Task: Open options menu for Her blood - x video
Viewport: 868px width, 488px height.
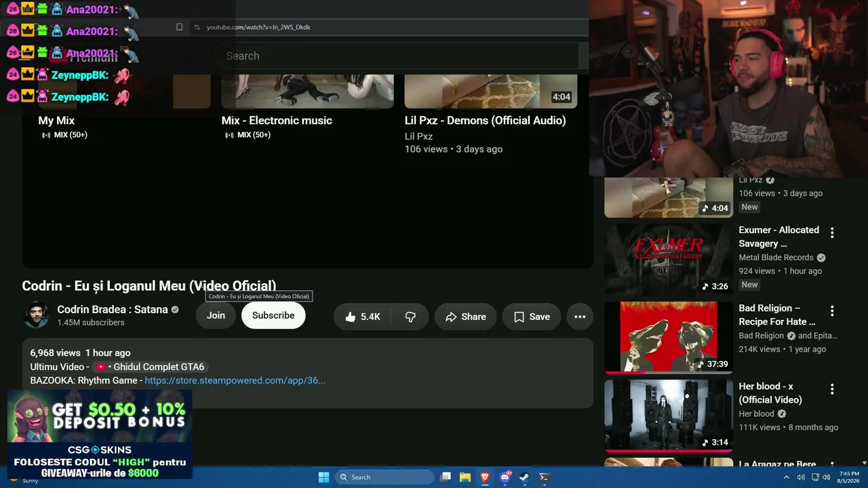Action: (832, 389)
